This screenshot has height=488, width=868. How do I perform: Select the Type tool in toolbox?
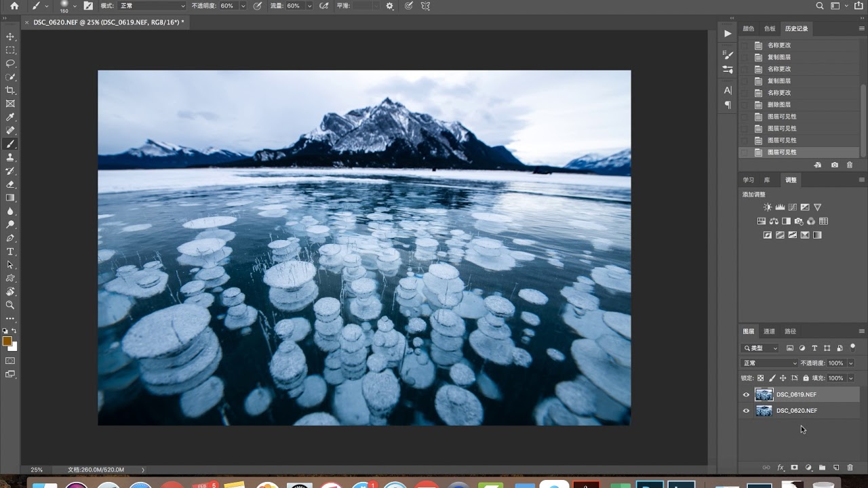pos(10,251)
